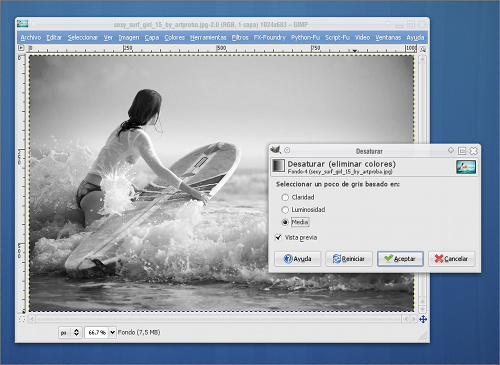This screenshot has height=365, width=500.
Task: Open the Video menu
Action: [362, 37]
